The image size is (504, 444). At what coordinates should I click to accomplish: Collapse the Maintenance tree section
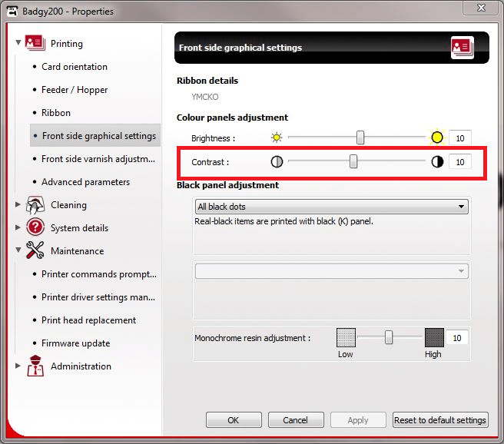point(18,250)
